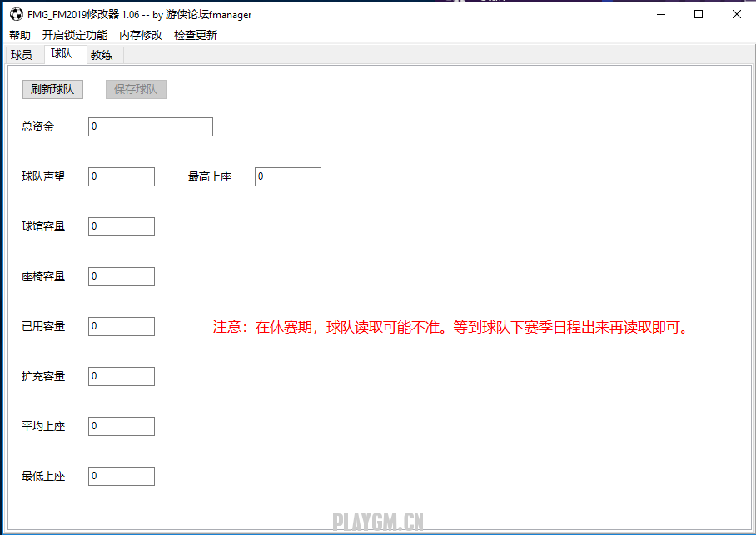Click the 最高上座 label
The width and height of the screenshot is (756, 535).
pos(210,177)
